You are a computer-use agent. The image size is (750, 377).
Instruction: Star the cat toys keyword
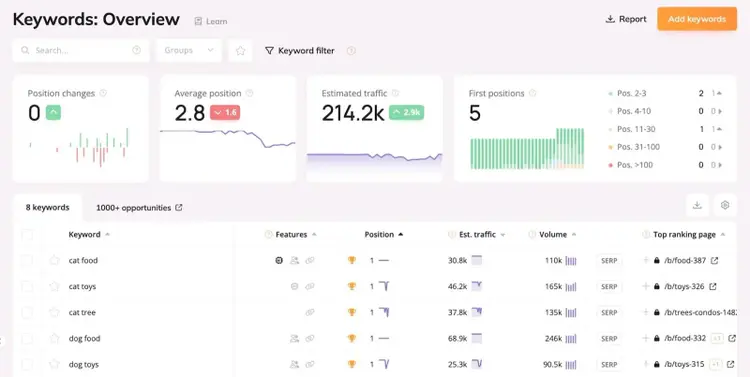[55, 286]
